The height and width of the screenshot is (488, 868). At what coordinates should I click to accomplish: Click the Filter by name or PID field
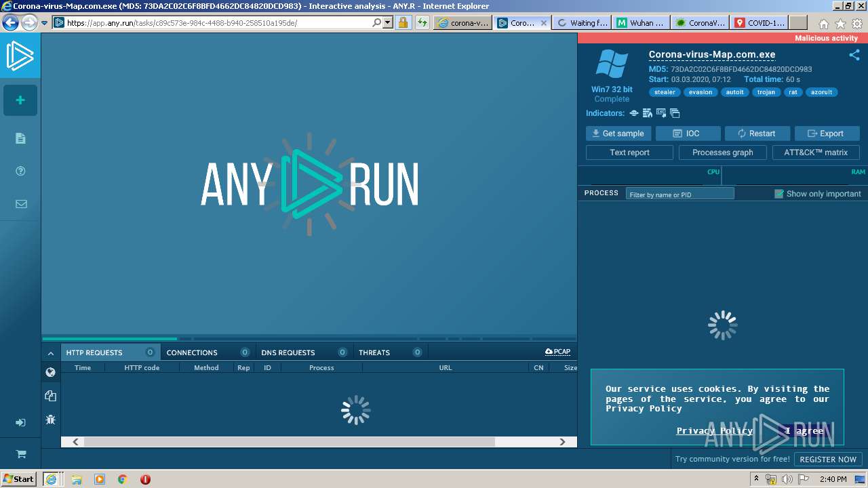(x=679, y=195)
